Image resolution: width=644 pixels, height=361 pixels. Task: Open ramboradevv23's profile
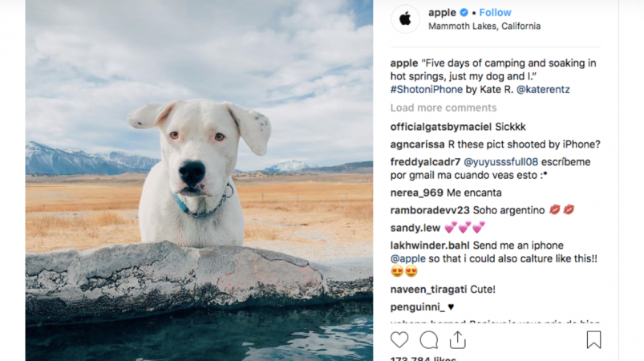430,210
